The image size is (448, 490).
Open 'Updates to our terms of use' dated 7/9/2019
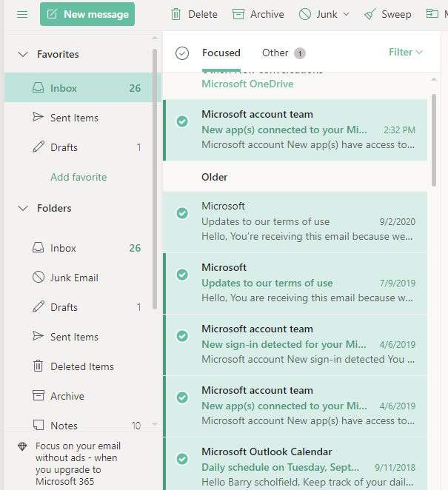coord(295,283)
